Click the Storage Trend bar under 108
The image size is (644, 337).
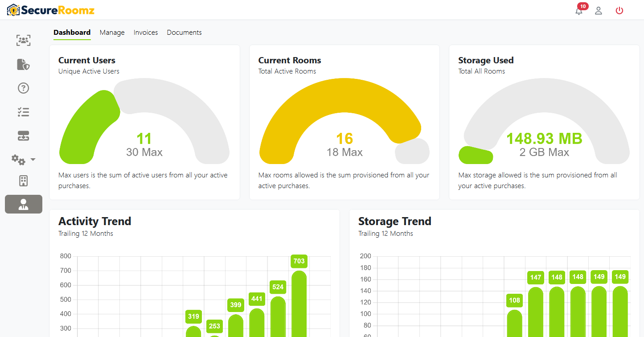click(515, 323)
